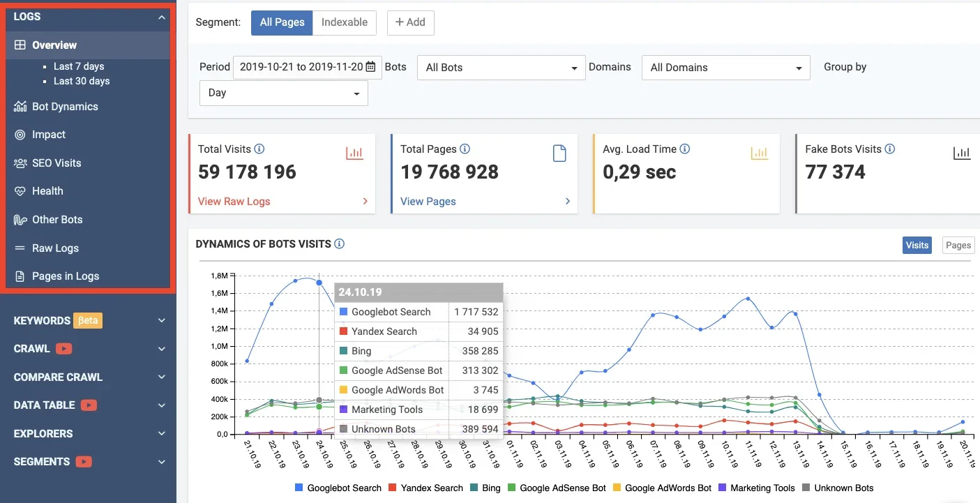Click the calendar icon in Period field
980x503 pixels.
pos(371,67)
